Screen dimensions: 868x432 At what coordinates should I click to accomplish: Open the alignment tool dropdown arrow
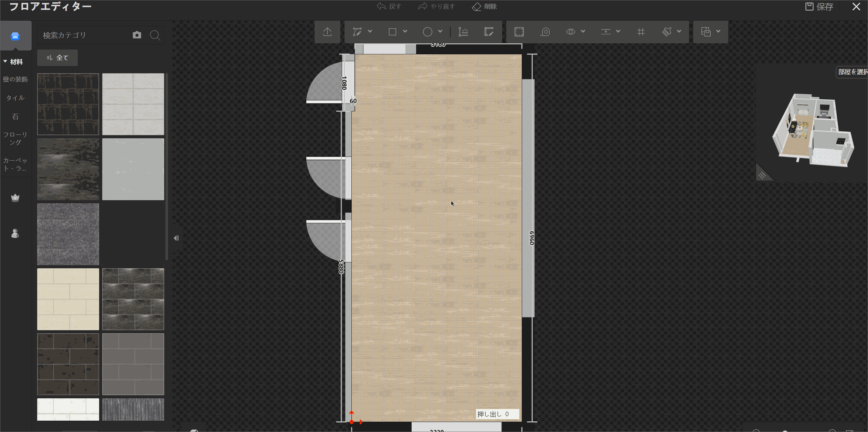[618, 31]
